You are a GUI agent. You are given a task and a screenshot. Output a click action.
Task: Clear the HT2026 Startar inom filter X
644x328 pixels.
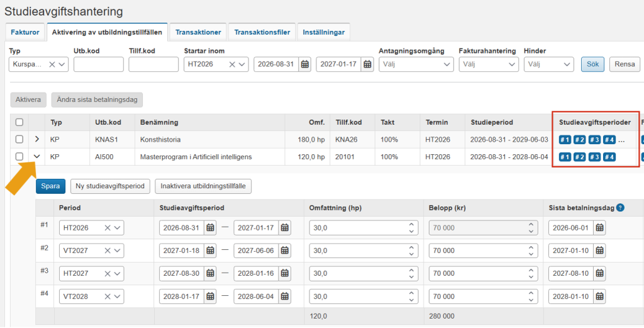232,64
